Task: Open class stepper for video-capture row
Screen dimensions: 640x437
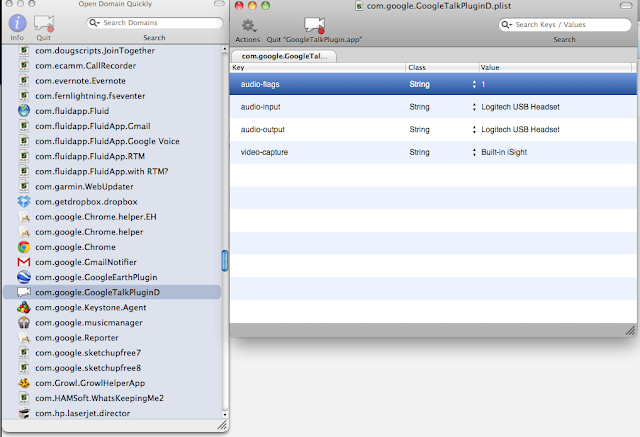Action: click(x=474, y=152)
